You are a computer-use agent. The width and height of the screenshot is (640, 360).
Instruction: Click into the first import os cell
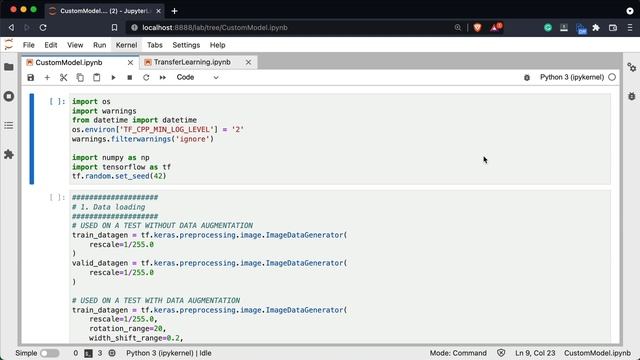coord(340,139)
